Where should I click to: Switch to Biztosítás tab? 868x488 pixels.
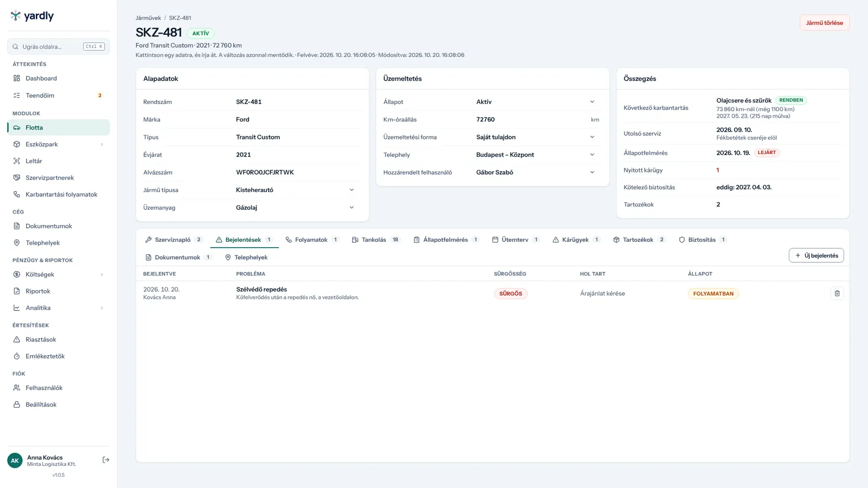703,240
